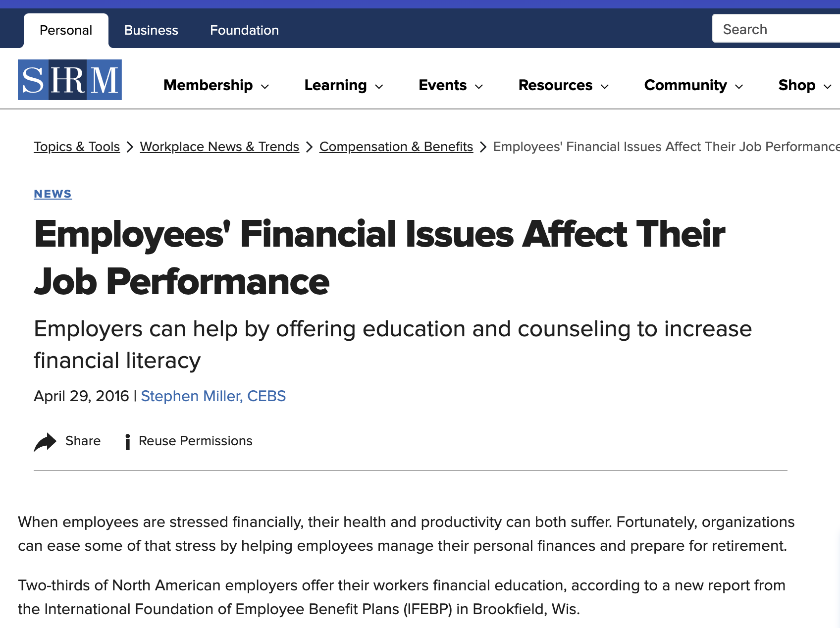The image size is (840, 628).
Task: Open the Resources dropdown menu
Action: (x=563, y=85)
